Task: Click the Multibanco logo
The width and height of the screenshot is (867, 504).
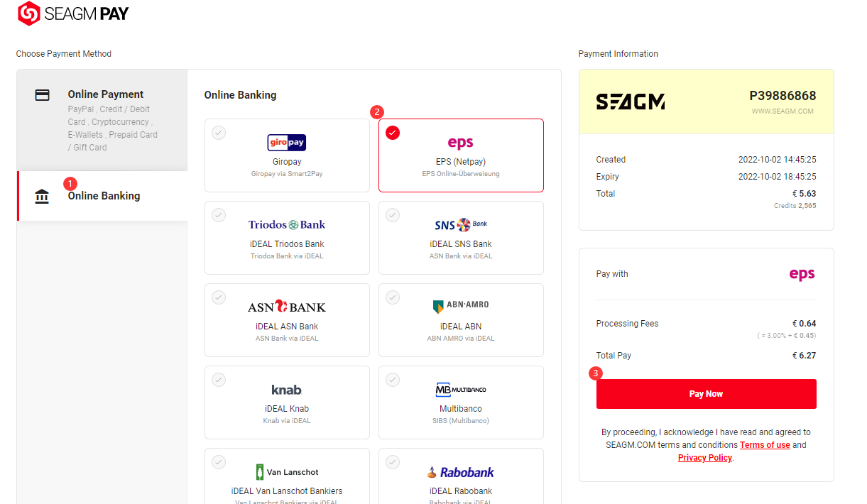Action: coord(461,390)
